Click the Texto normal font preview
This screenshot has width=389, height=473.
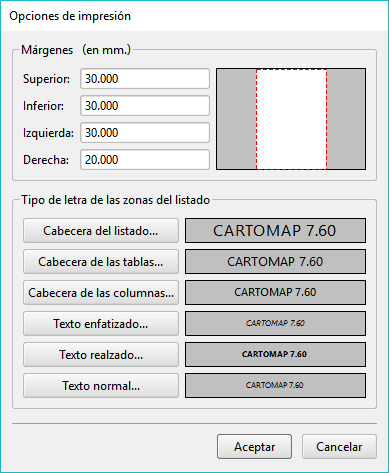275,386
